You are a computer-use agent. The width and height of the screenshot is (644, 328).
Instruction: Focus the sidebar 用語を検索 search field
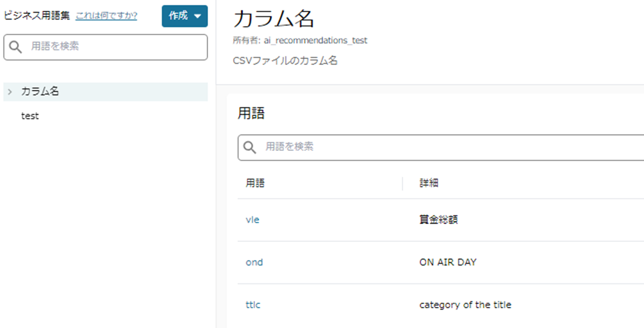pyautogui.click(x=106, y=47)
